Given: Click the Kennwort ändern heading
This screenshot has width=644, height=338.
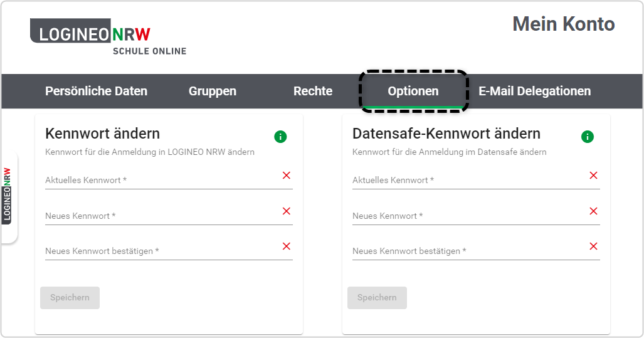Looking at the screenshot, I should point(103,134).
